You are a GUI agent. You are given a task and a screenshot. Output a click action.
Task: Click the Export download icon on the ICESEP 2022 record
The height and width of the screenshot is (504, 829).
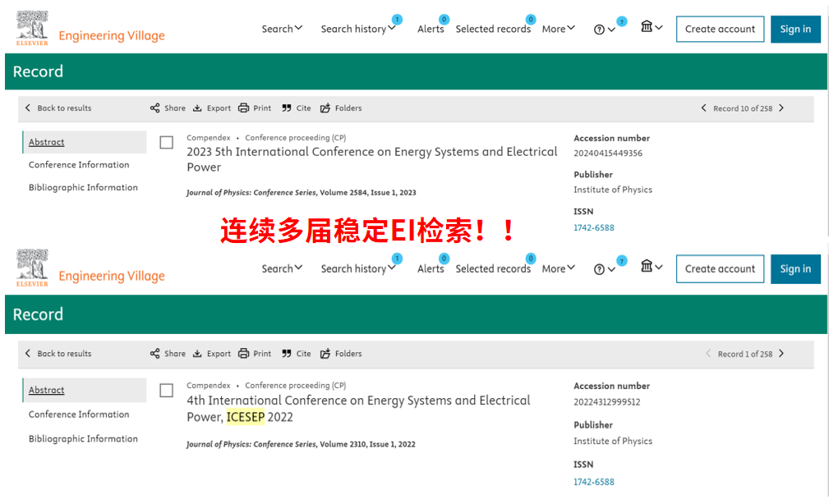click(197, 354)
